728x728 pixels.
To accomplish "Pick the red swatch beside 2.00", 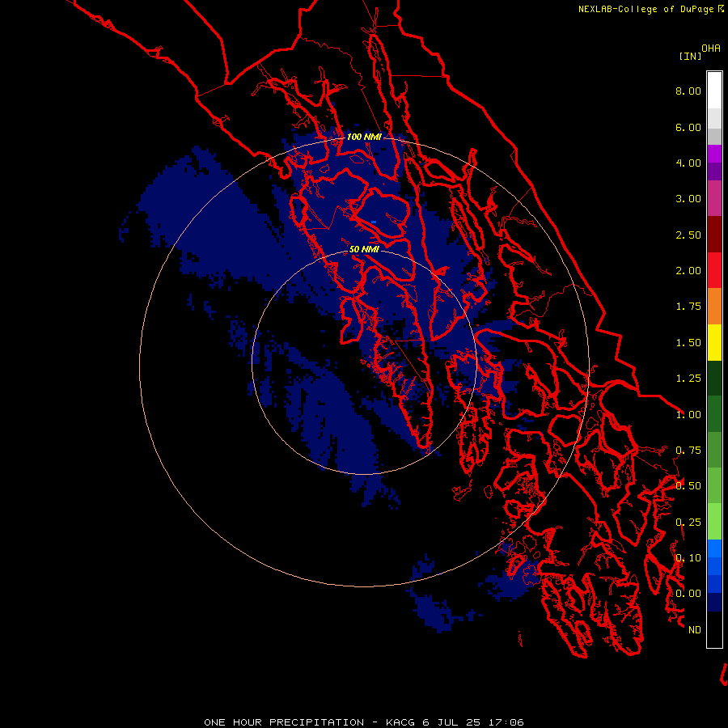I will (714, 270).
